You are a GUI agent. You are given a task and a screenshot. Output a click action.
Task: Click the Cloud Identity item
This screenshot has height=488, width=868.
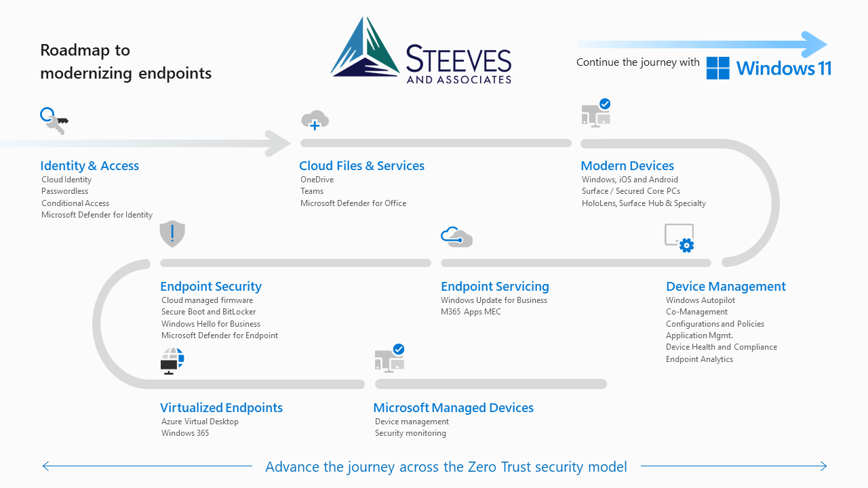pyautogui.click(x=66, y=180)
